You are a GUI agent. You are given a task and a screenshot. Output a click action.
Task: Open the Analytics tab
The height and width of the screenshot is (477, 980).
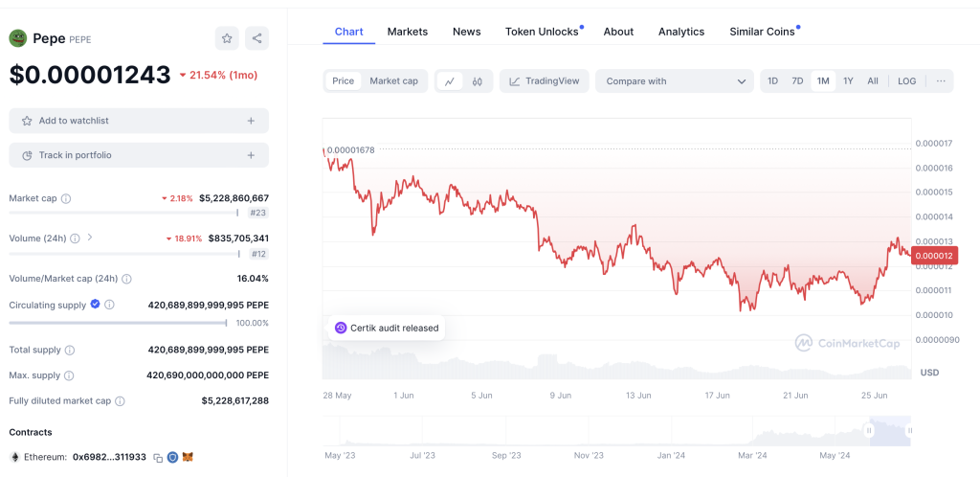pos(681,32)
